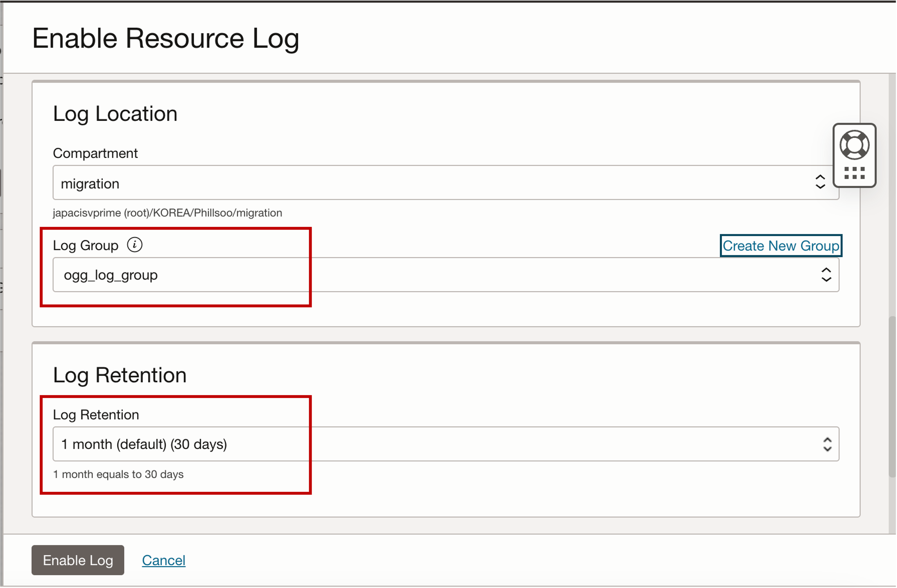Show Log Group info tooltip icon
Image resolution: width=897 pixels, height=588 pixels.
[x=134, y=245]
